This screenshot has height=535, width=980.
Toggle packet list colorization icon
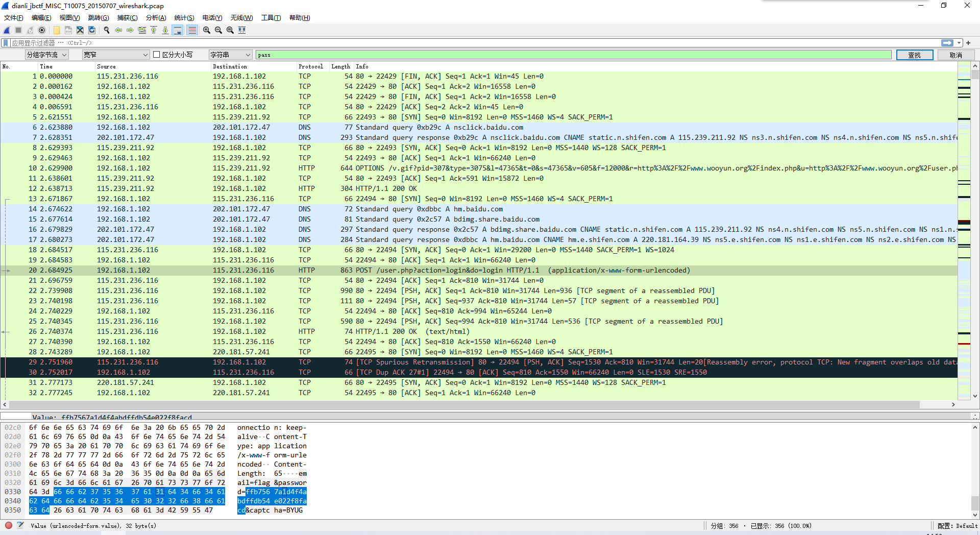pos(192,30)
